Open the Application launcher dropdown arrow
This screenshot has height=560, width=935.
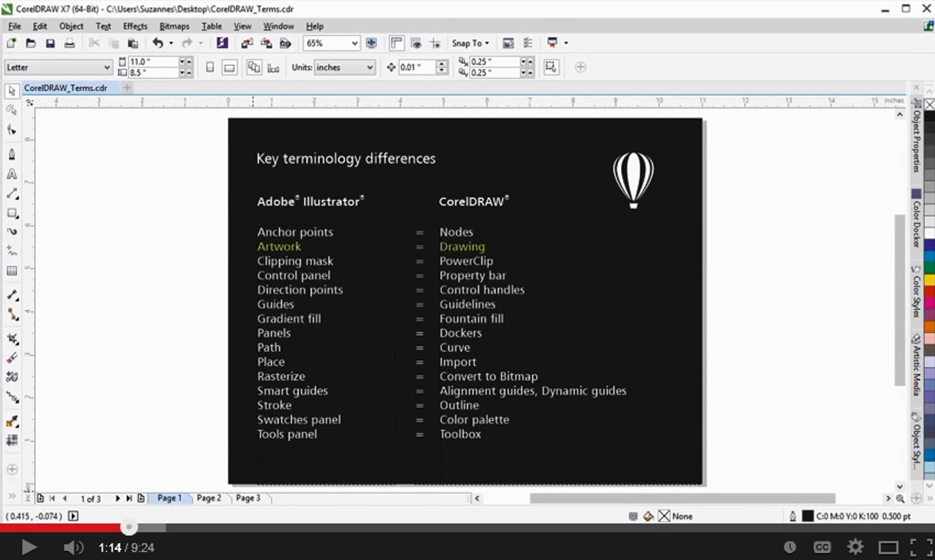pos(565,43)
